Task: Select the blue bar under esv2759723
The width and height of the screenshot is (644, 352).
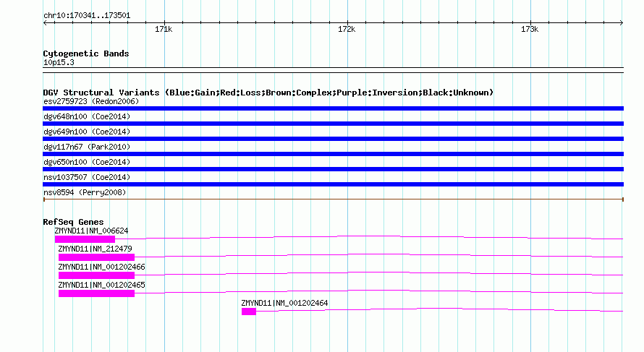Action: (x=333, y=108)
